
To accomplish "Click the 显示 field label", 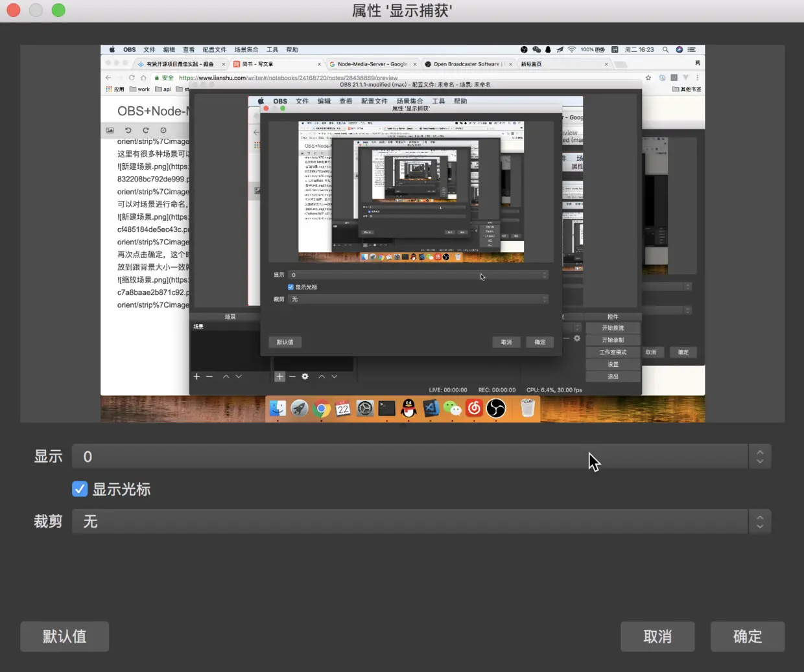I will [48, 457].
